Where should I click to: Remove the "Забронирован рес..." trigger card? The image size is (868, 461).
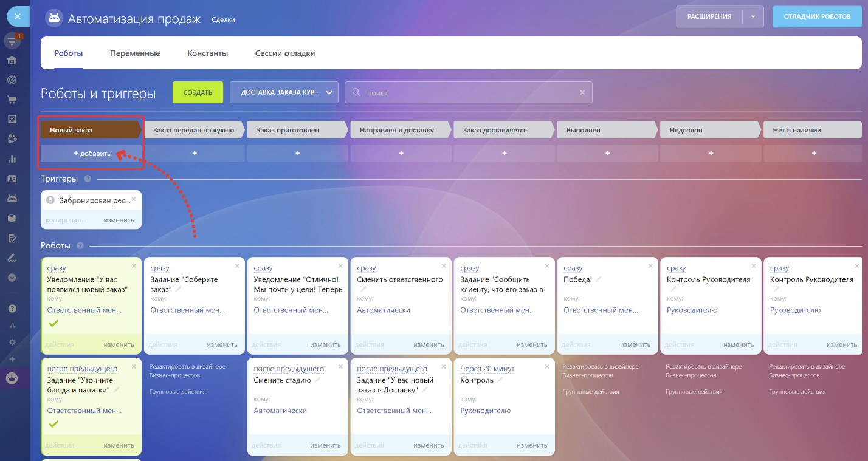134,198
